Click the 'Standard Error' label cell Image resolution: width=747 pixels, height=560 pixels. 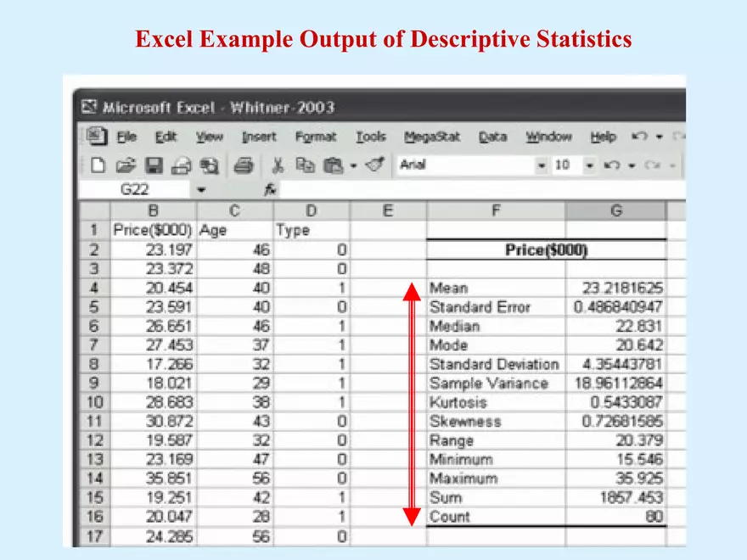[x=496, y=307]
